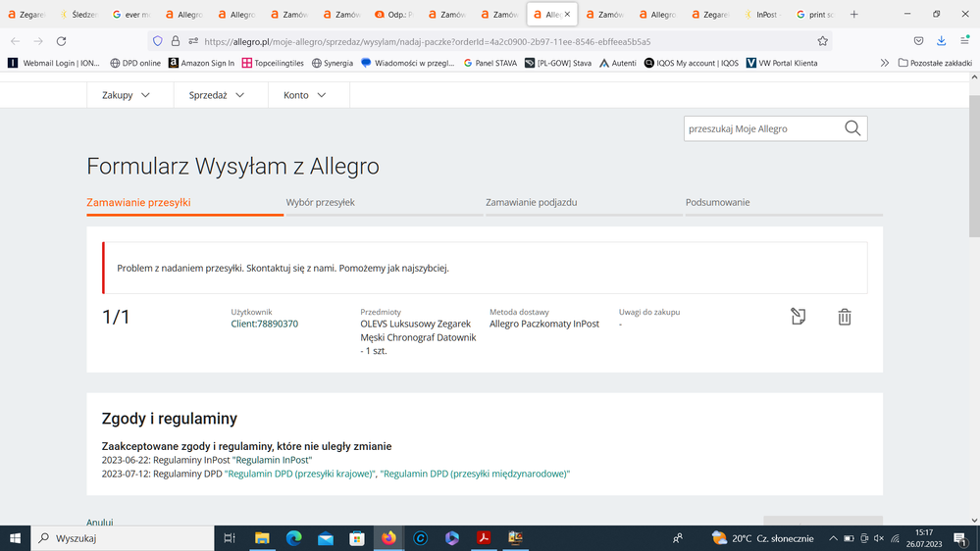Click the Firefox icon on the taskbar

pos(388,538)
